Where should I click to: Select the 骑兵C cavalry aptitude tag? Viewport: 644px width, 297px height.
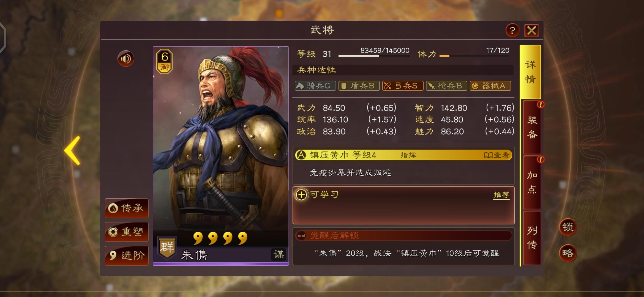[x=315, y=86]
